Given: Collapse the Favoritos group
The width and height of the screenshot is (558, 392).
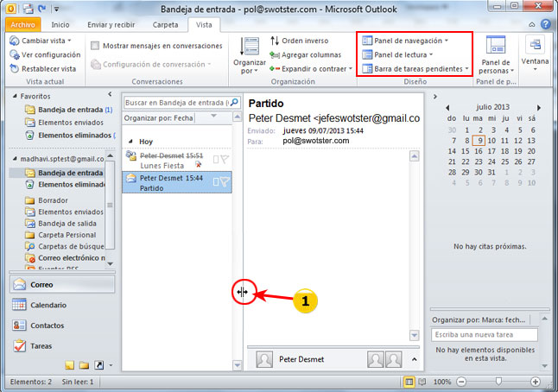Looking at the screenshot, I should pyautogui.click(x=15, y=96).
